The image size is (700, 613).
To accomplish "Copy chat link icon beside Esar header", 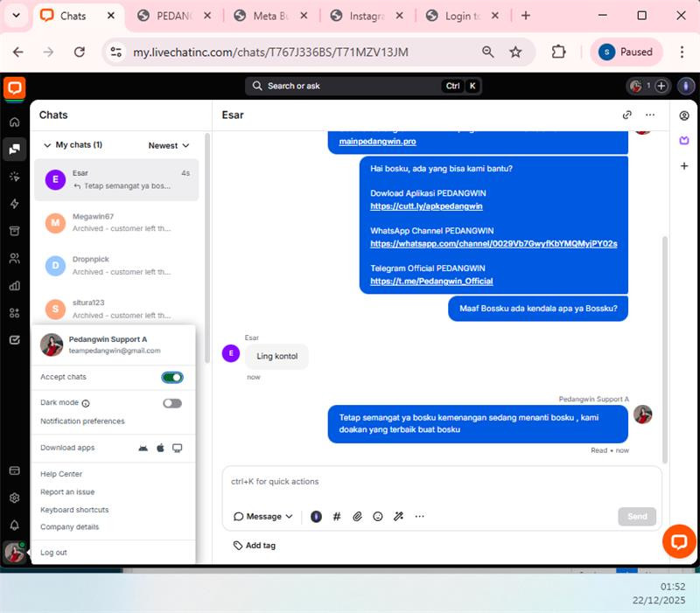I will (626, 115).
